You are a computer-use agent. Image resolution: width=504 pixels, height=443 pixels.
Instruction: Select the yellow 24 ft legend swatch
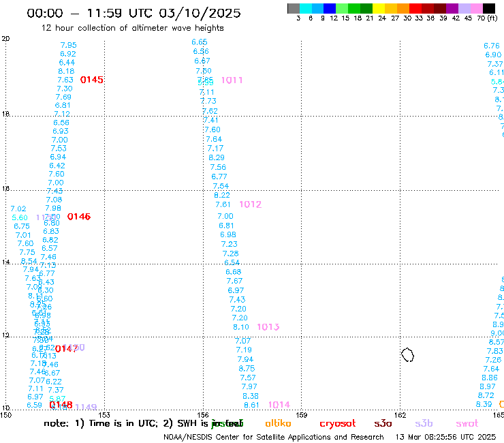(x=379, y=8)
